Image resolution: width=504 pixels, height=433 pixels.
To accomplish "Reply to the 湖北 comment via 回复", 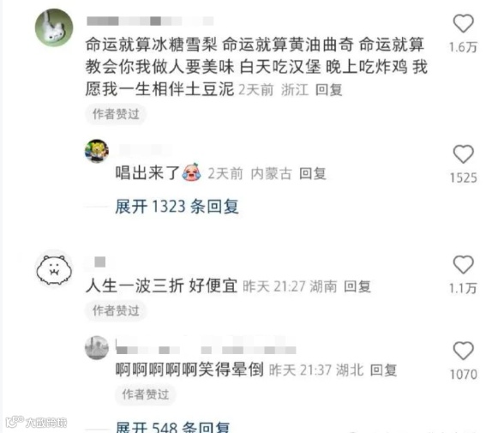I will [383, 370].
